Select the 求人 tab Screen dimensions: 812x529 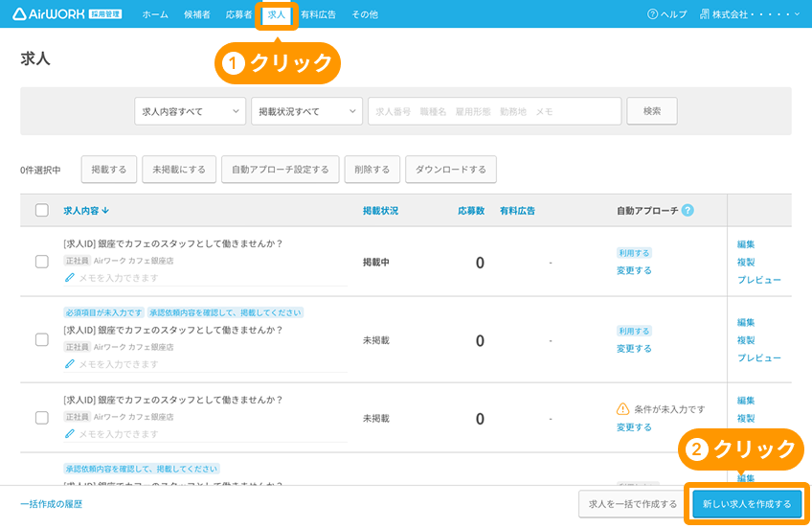point(276,15)
